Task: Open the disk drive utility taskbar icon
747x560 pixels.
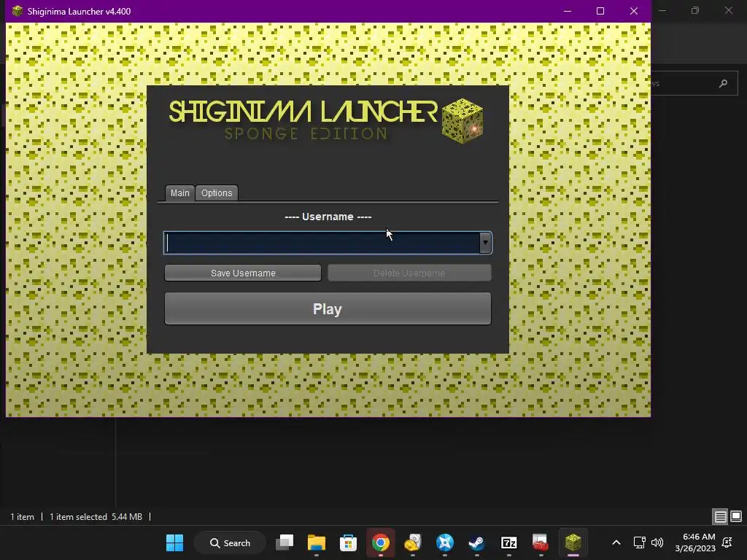Action: 413,542
